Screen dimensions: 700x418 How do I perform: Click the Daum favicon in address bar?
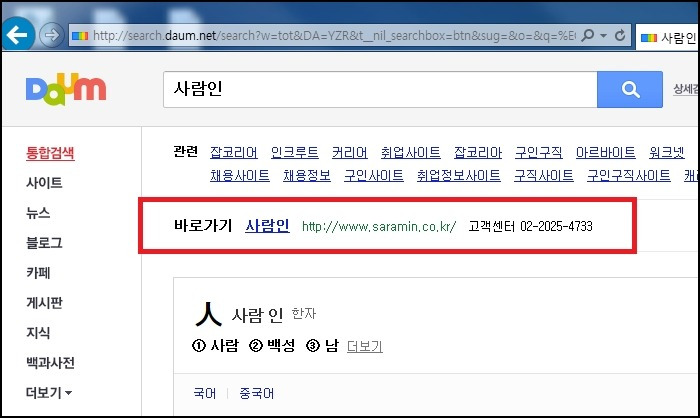pos(80,35)
